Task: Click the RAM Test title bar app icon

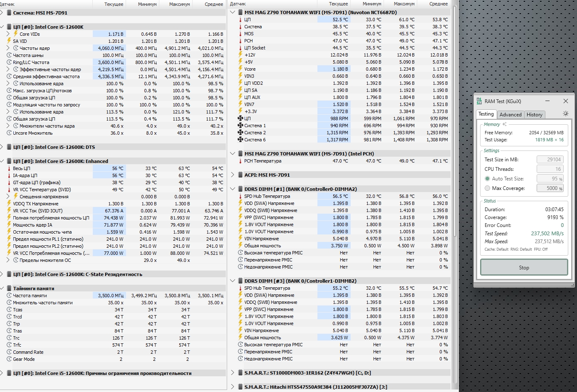Action: 479,101
